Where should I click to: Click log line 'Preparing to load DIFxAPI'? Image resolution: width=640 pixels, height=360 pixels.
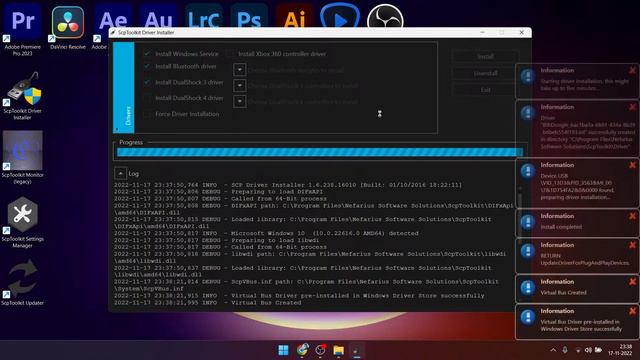pyautogui.click(x=218, y=192)
